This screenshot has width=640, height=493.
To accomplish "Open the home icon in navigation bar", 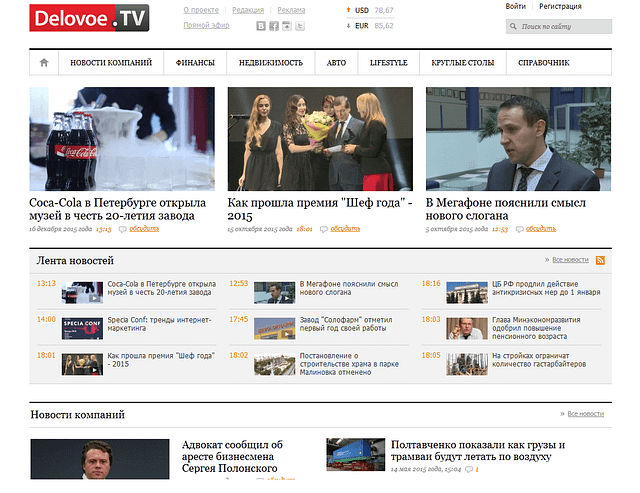I will 44,62.
